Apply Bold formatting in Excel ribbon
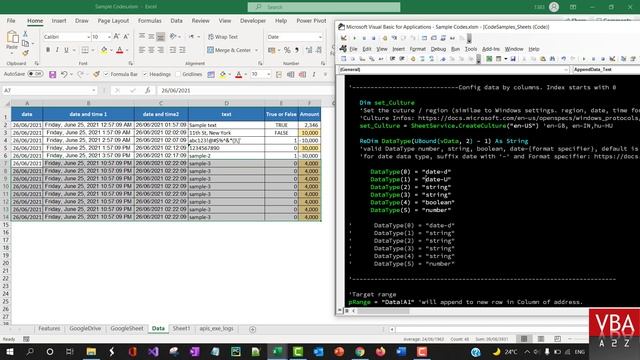The height and width of the screenshot is (360, 640). click(48, 50)
